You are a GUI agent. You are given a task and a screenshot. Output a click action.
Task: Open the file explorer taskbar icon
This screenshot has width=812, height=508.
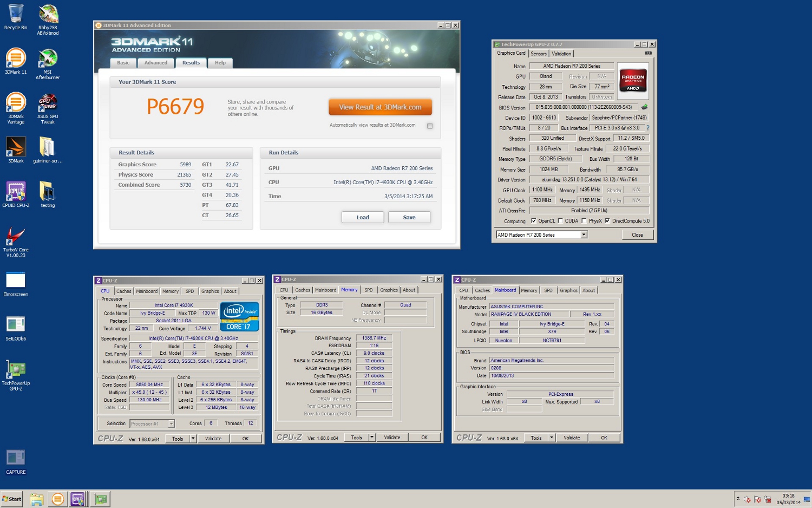tap(37, 499)
